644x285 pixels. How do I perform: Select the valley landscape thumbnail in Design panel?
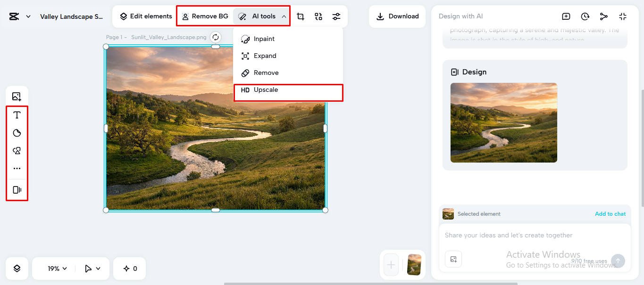503,123
